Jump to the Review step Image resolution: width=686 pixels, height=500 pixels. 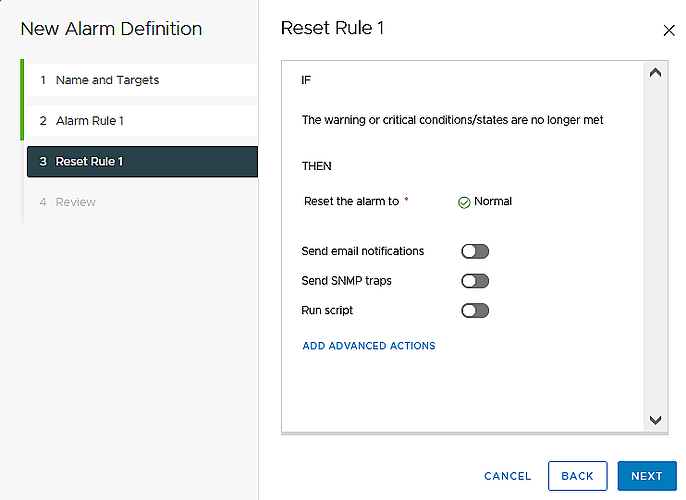click(x=76, y=202)
